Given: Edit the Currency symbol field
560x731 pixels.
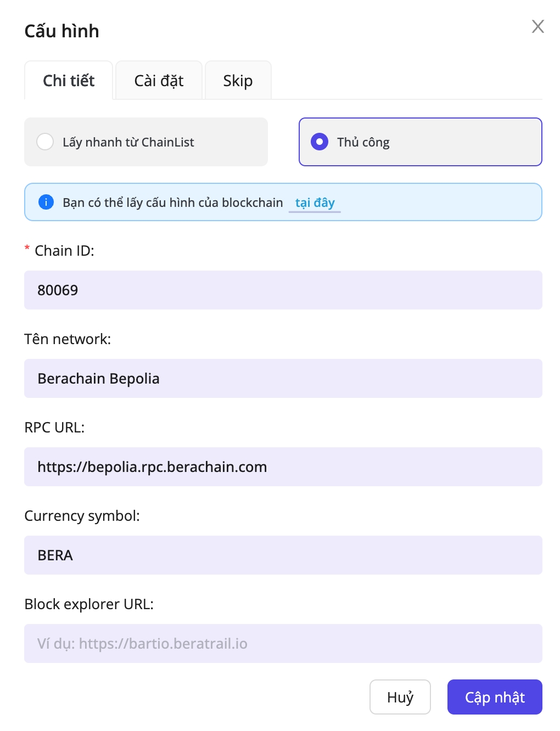Looking at the screenshot, I should tap(283, 555).
